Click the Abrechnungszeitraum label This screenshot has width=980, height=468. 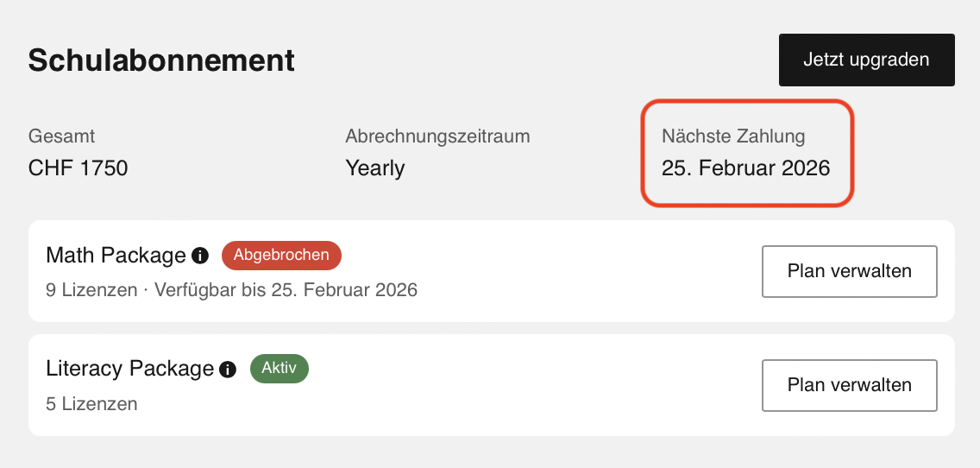tap(437, 136)
